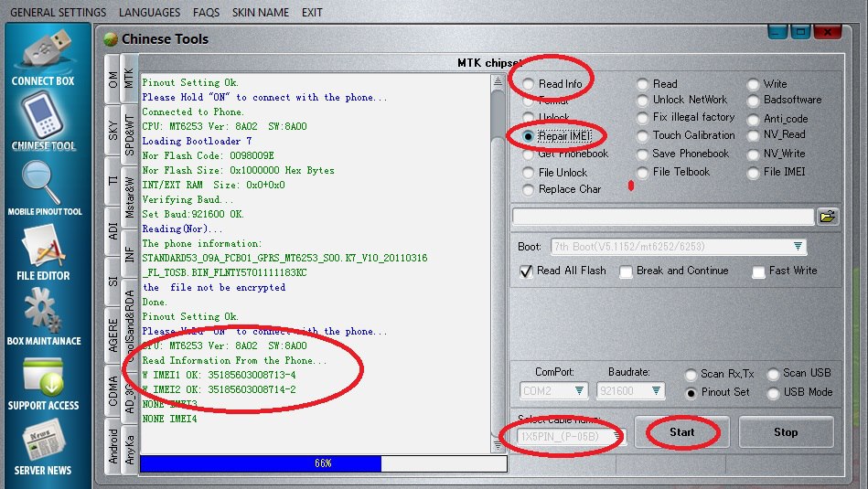Open the Server News newspaper icon
Viewport: 868px width, 489px height.
tap(43, 442)
